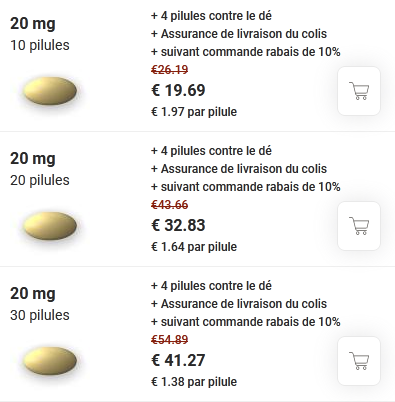The height and width of the screenshot is (402, 395).
Task: Click '€ 1.97 par pilule' text
Action: tap(194, 112)
